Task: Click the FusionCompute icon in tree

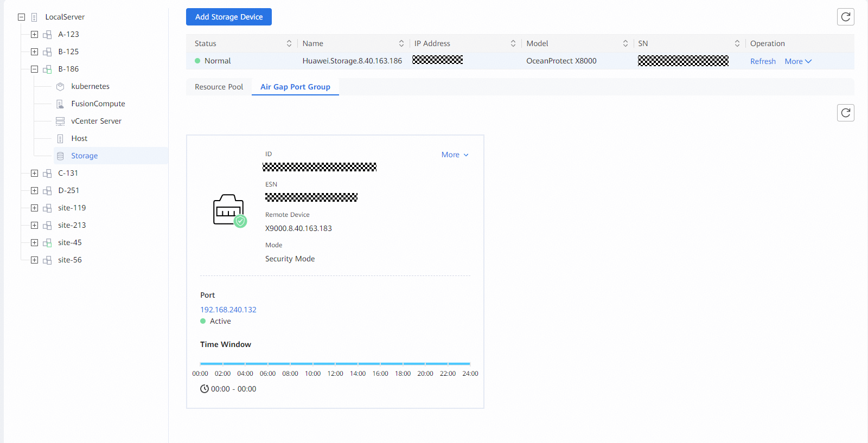Action: click(60, 104)
